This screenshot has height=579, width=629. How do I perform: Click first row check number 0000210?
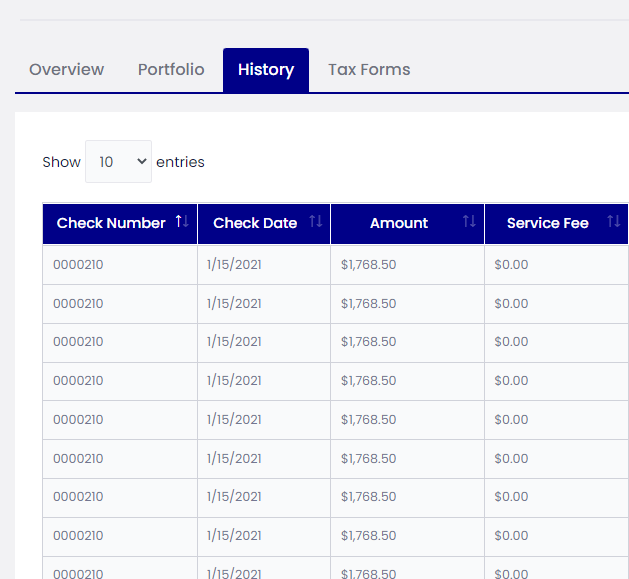[78, 265]
